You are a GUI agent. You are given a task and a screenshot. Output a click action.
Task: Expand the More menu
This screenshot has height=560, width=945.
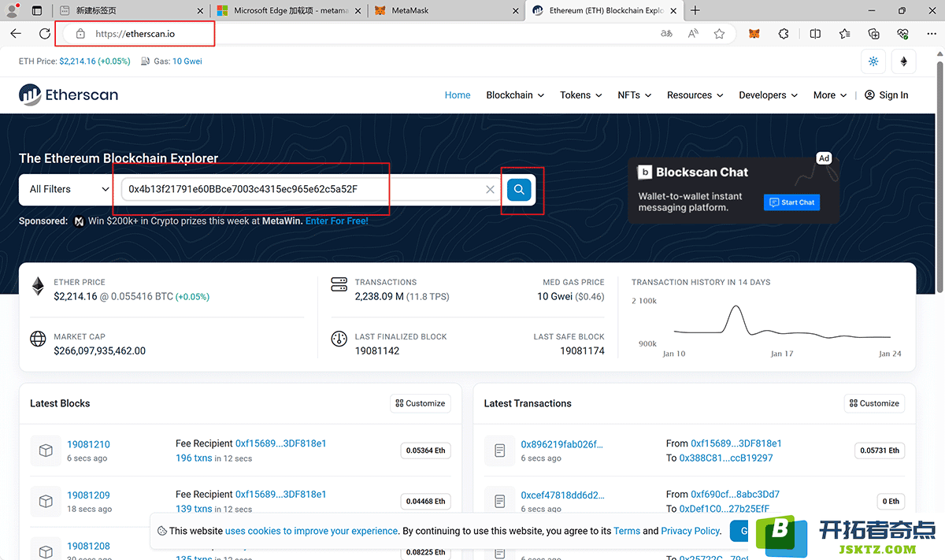[x=830, y=95]
